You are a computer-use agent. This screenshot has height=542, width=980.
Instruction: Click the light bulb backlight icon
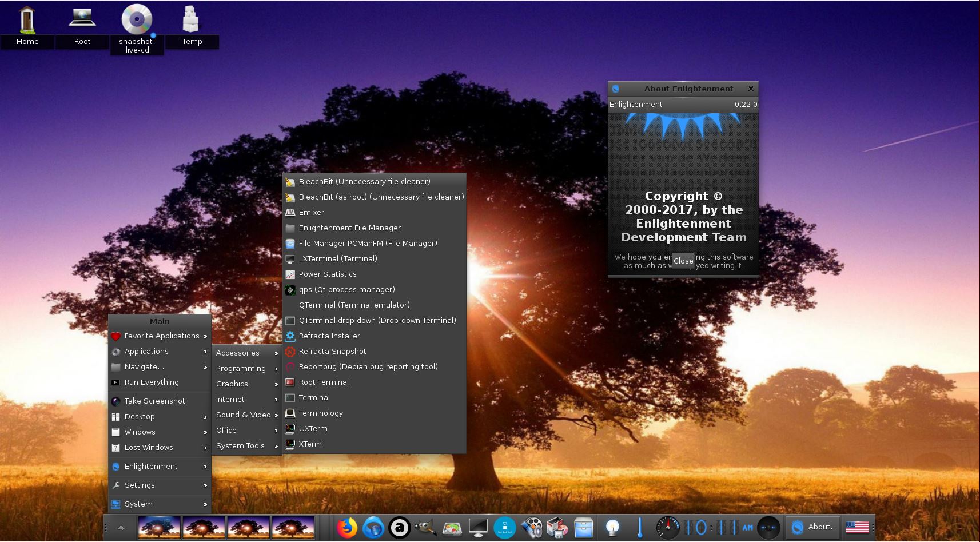(612, 528)
